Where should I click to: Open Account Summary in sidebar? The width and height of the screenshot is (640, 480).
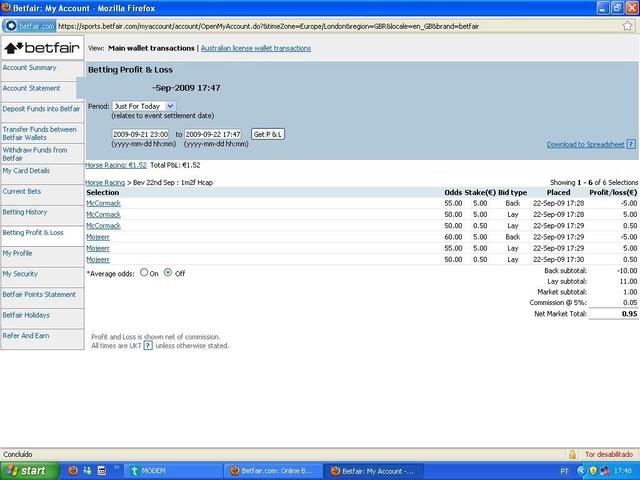coord(29,68)
